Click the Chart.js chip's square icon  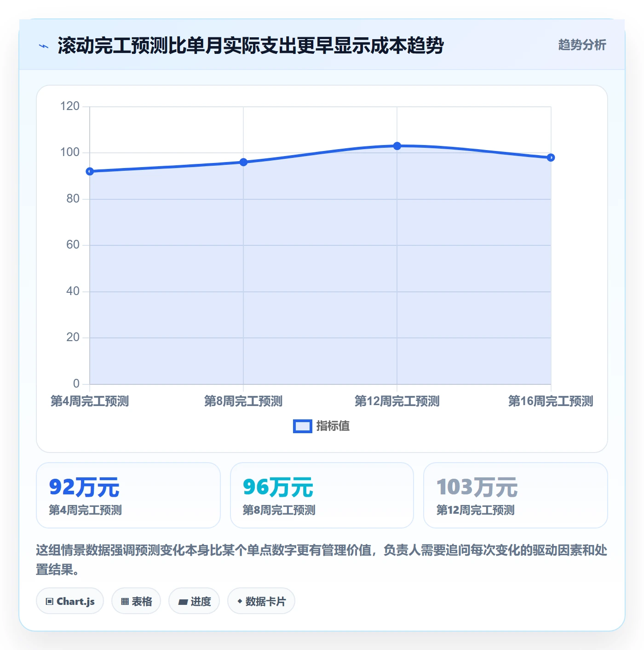point(50,602)
